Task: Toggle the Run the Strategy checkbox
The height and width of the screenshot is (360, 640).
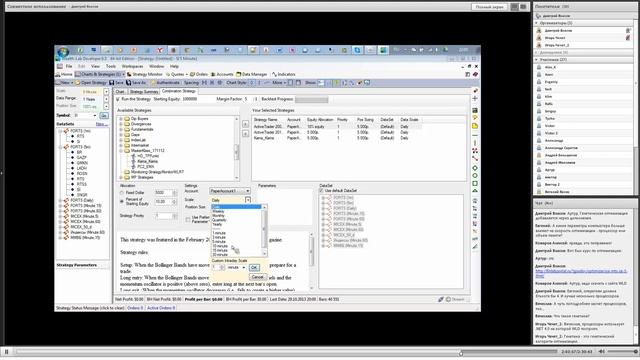Action: [x=118, y=99]
